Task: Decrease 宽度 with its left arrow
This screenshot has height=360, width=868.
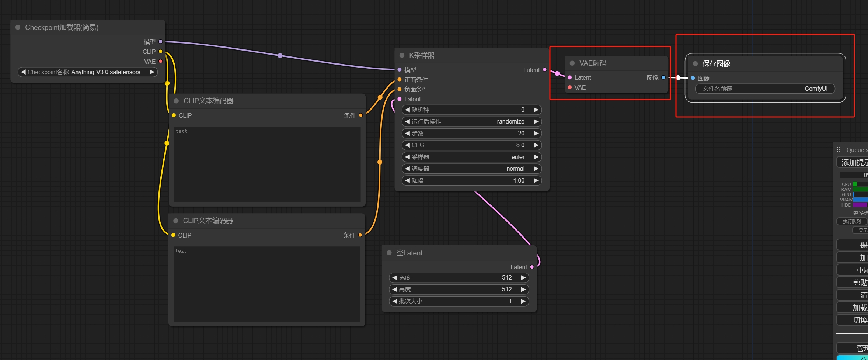Action: click(x=394, y=277)
